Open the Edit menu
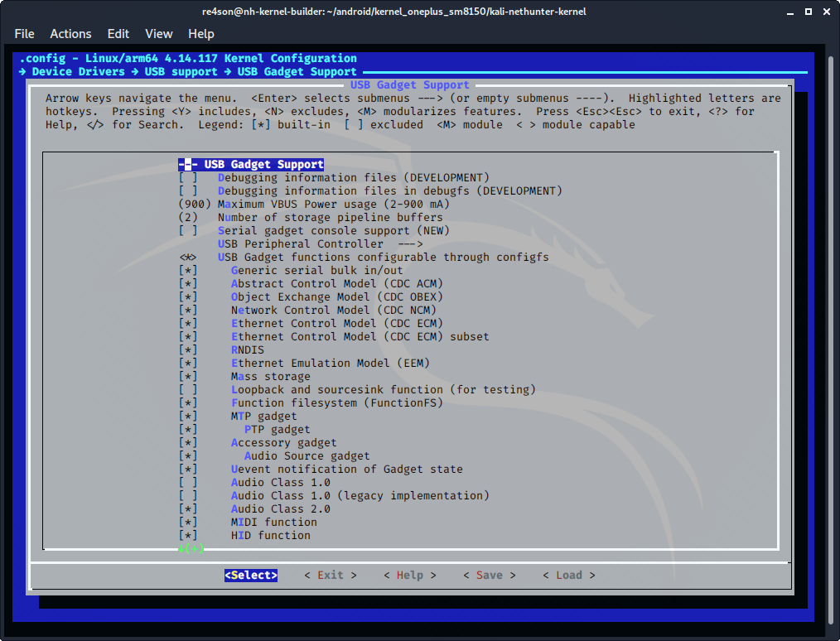Screen dimensions: 840x641 (118, 34)
